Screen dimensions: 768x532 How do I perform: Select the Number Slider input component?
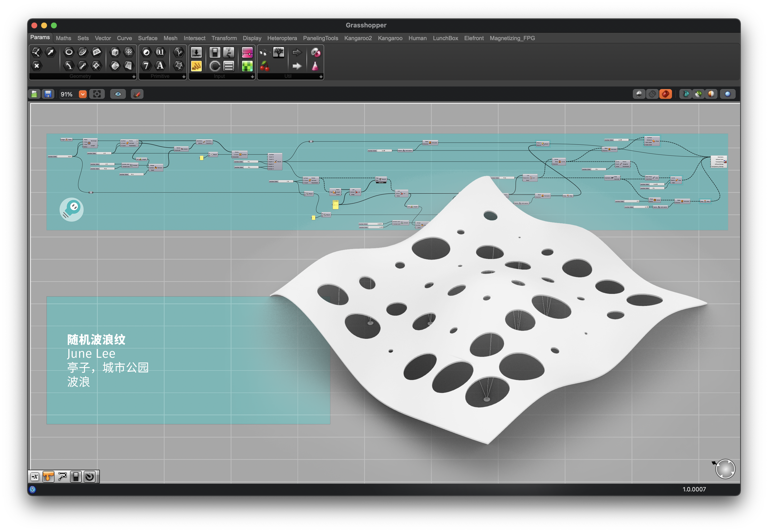pyautogui.click(x=196, y=52)
